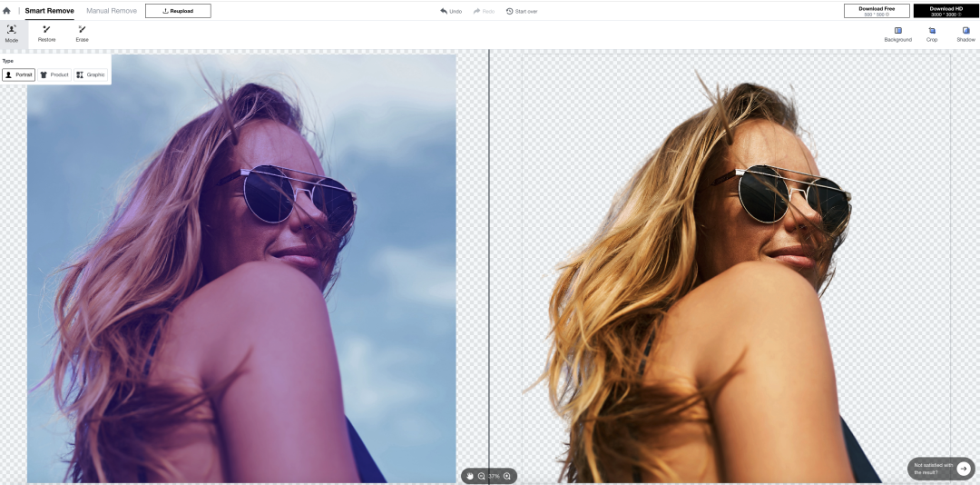
Task: Set type to Product
Action: pos(54,74)
